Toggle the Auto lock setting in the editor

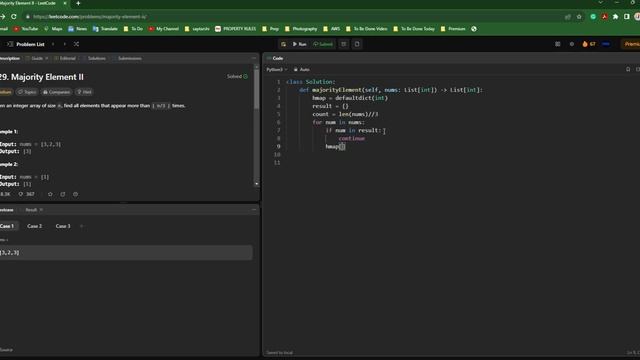[302, 70]
